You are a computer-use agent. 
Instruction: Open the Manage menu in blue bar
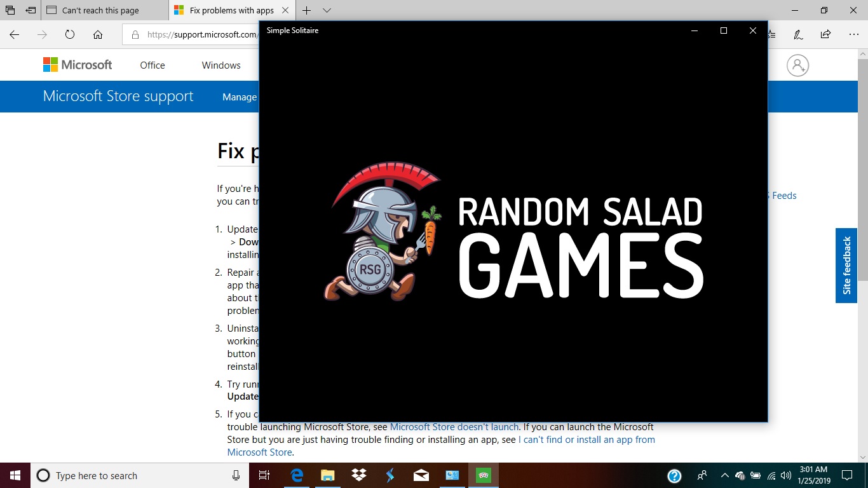240,97
